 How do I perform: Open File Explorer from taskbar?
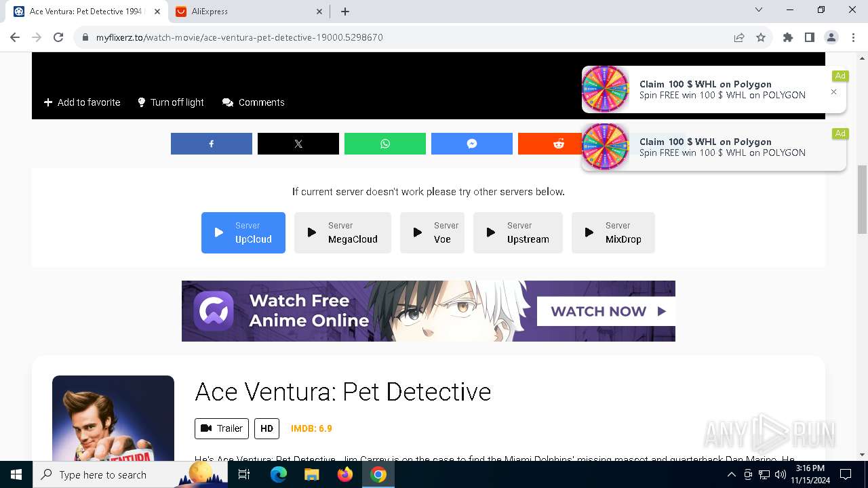[x=311, y=474]
